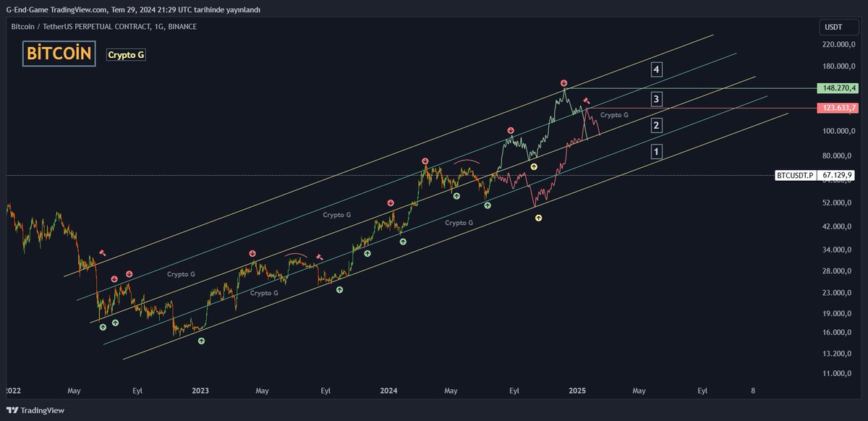Click the 180.000,0 price axis value
Viewport: 868px width, 421px height.
(840, 67)
